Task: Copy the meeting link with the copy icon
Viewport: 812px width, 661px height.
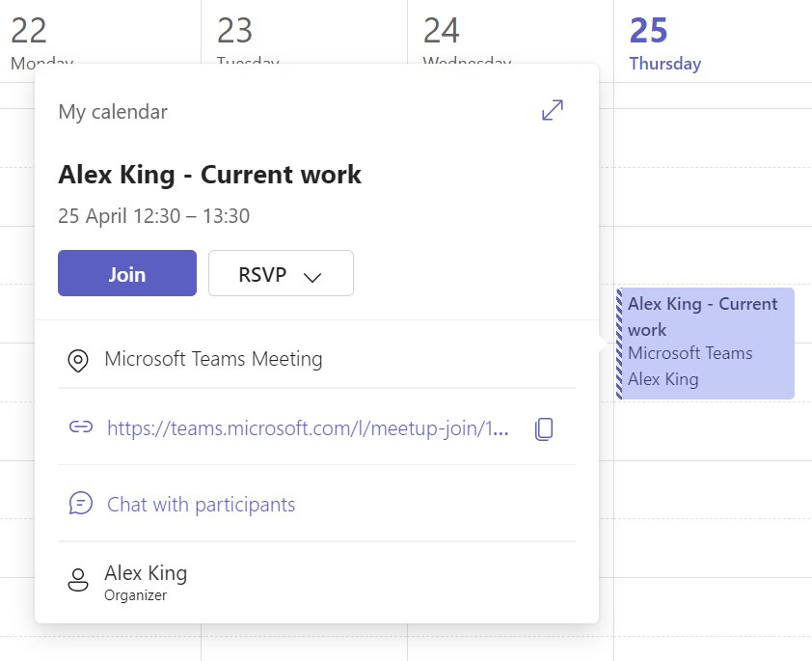Action: tap(544, 428)
